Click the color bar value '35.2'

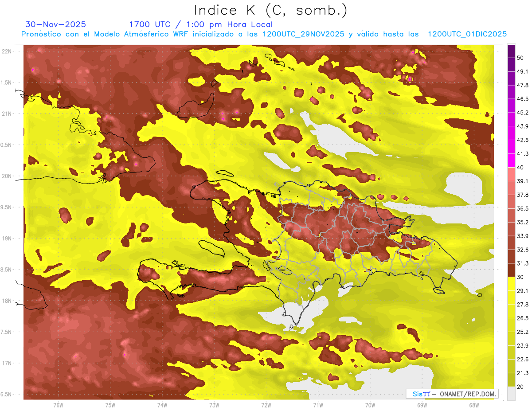click(x=522, y=222)
